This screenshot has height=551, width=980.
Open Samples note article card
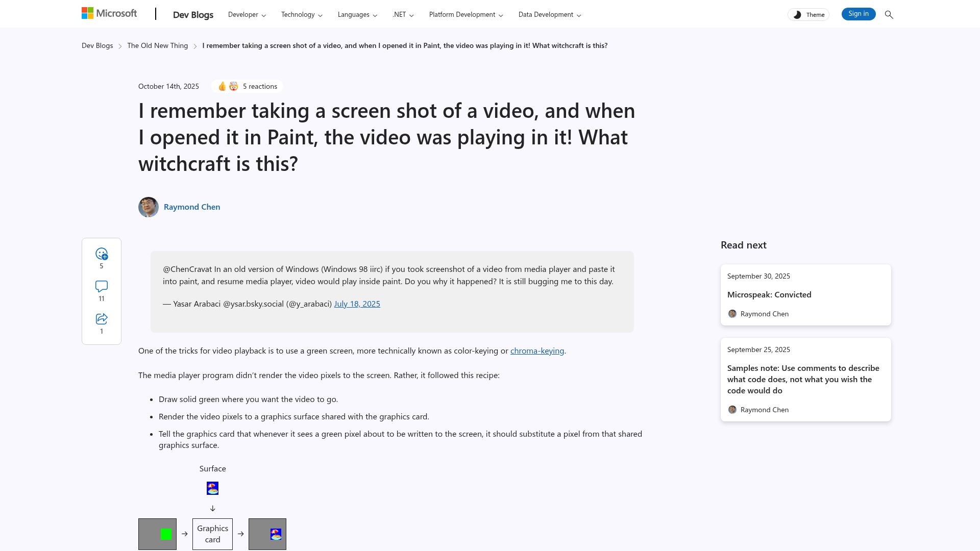tap(805, 380)
